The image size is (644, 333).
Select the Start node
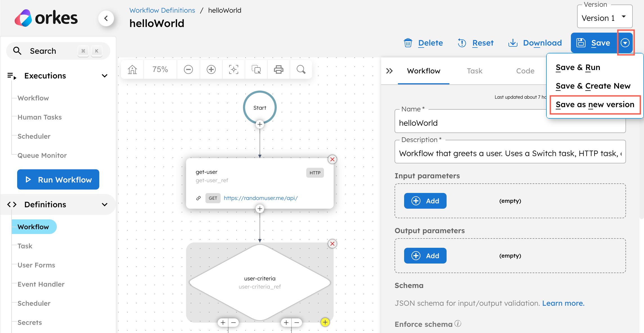point(260,107)
